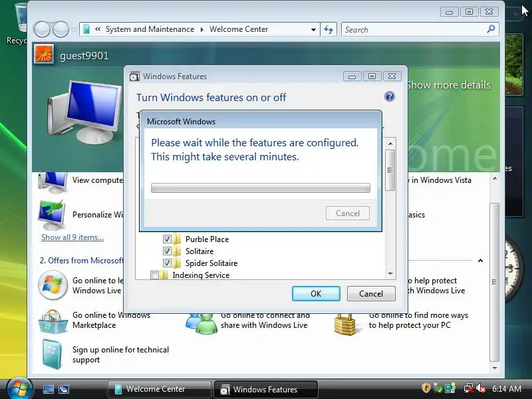Click the View computer details icon
The width and height of the screenshot is (532, 399).
point(53,182)
